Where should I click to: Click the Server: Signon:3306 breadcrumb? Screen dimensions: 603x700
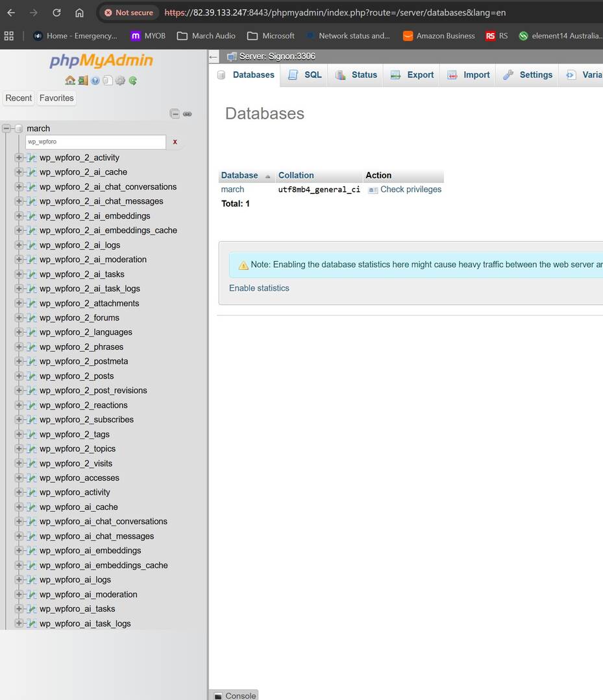277,56
